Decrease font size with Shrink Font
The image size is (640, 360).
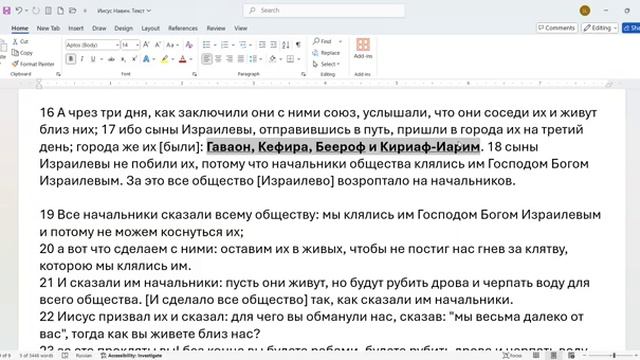(158, 45)
